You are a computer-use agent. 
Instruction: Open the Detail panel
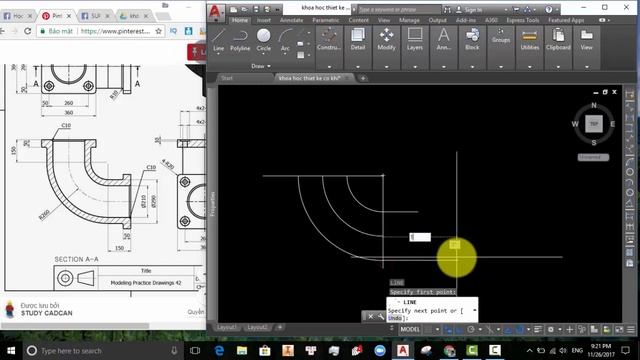[x=358, y=40]
